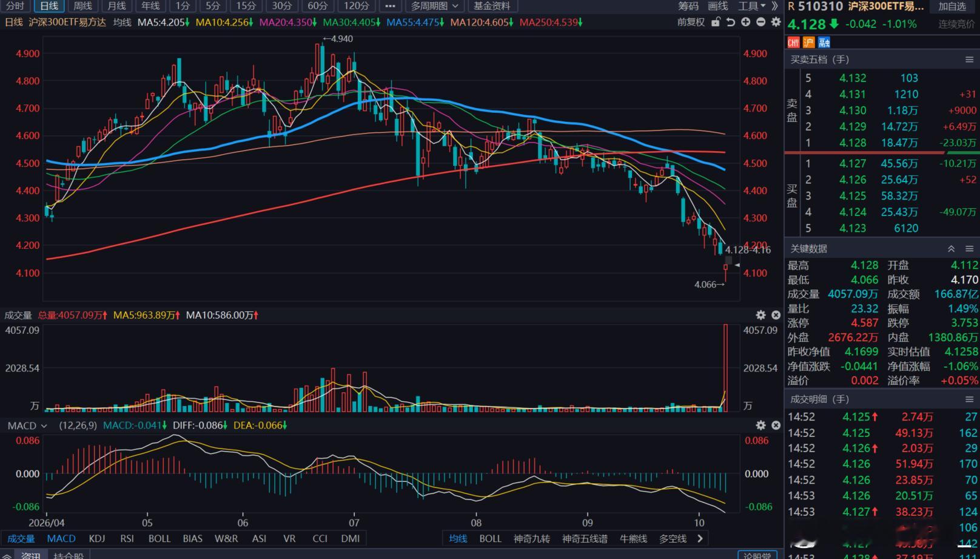Open the volume panel settings gear
The width and height of the screenshot is (980, 559).
tap(760, 315)
